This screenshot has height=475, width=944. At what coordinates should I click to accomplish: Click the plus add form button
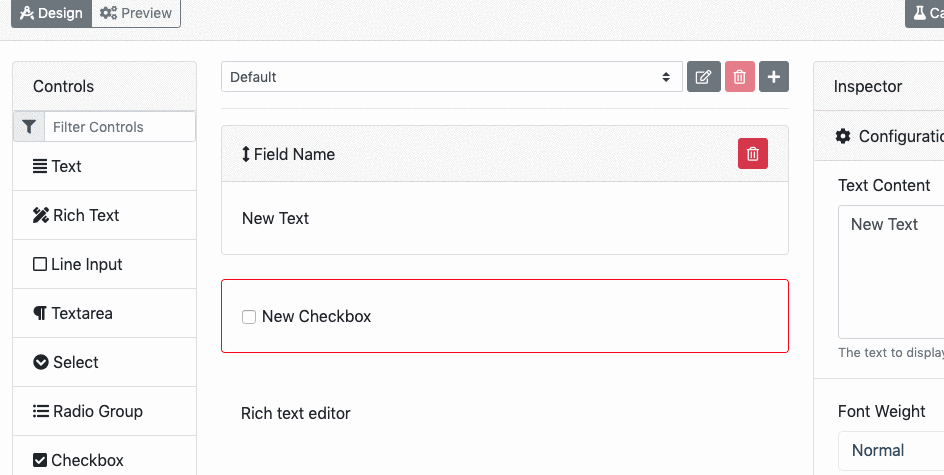click(774, 77)
